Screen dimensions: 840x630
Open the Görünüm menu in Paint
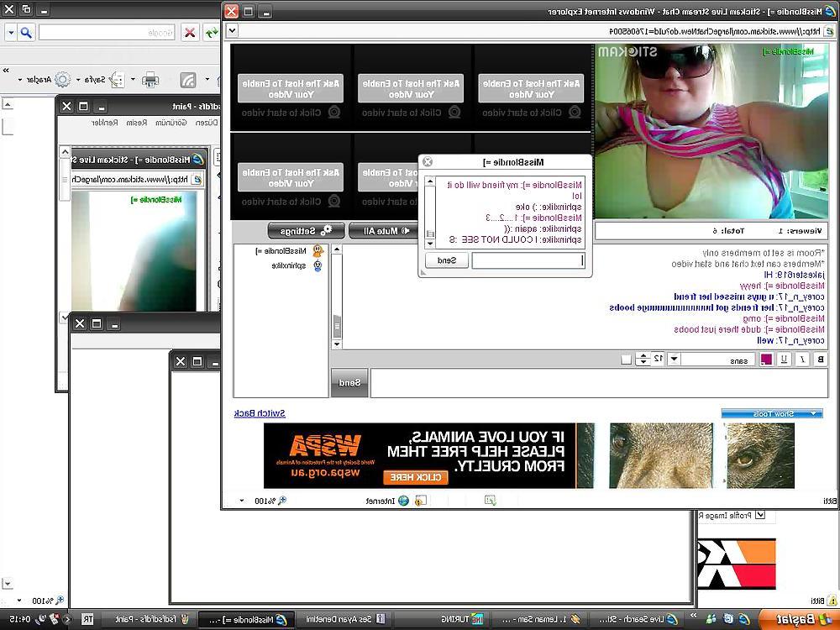[171, 123]
